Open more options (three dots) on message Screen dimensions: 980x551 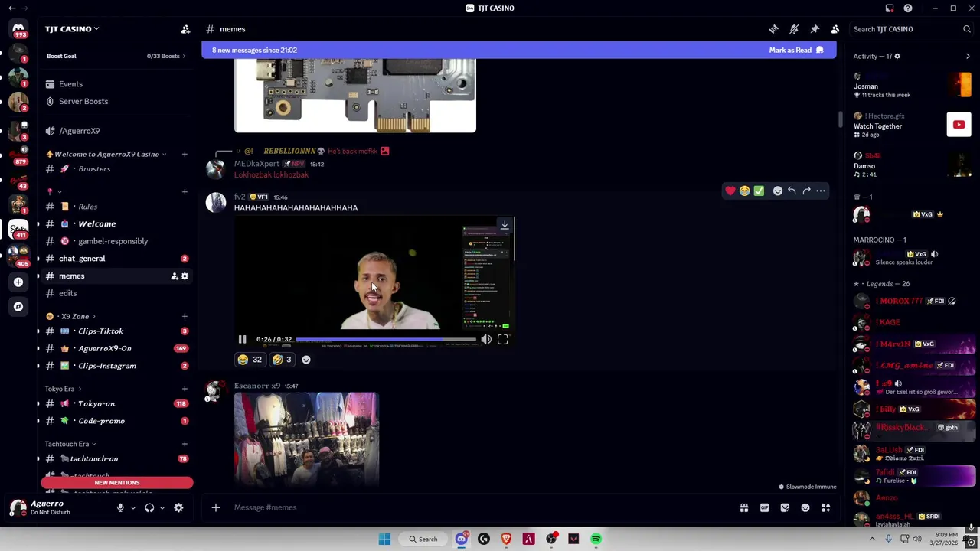click(x=821, y=191)
